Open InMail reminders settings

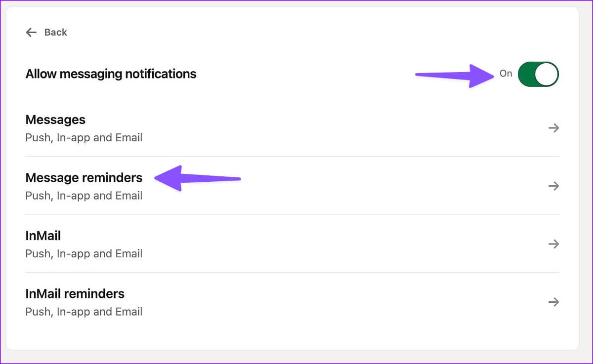75,294
